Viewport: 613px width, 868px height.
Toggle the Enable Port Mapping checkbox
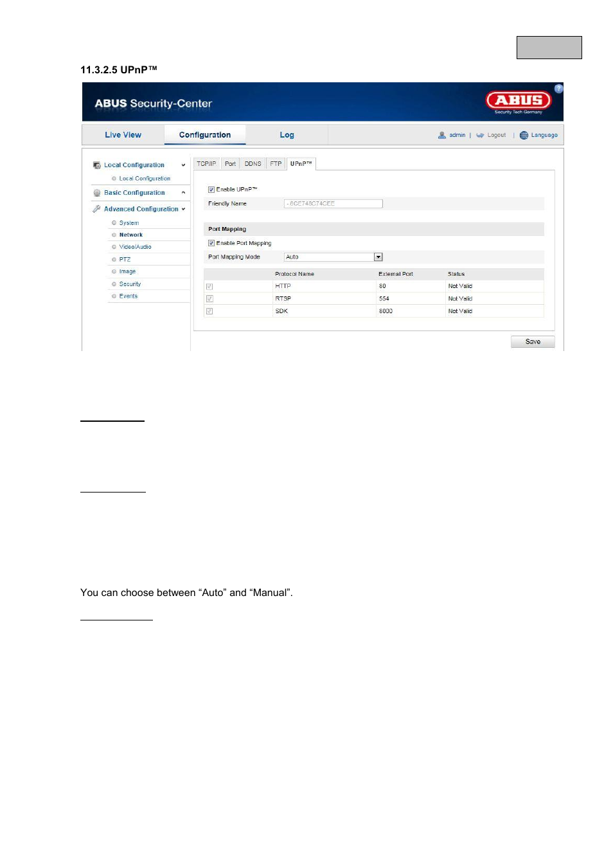[211, 244]
